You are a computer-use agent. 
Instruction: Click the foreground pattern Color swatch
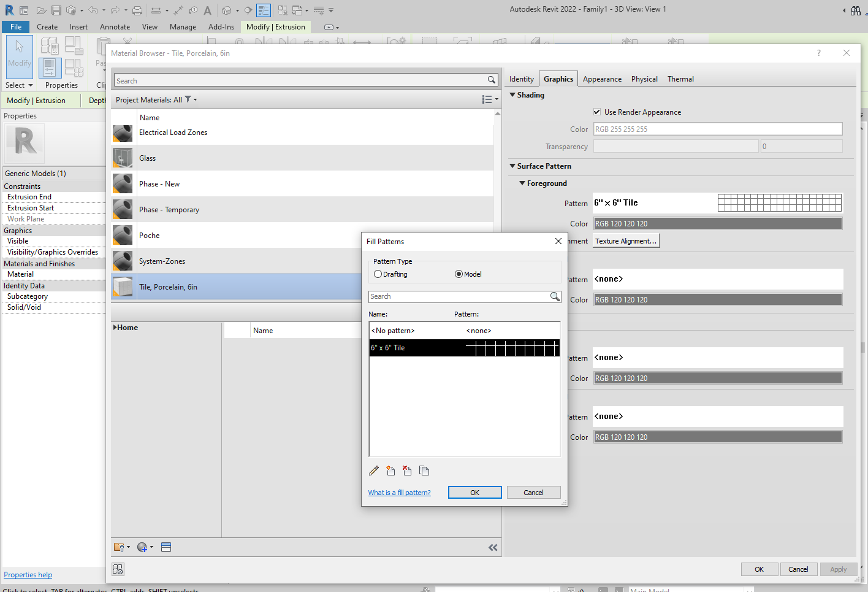[717, 223]
